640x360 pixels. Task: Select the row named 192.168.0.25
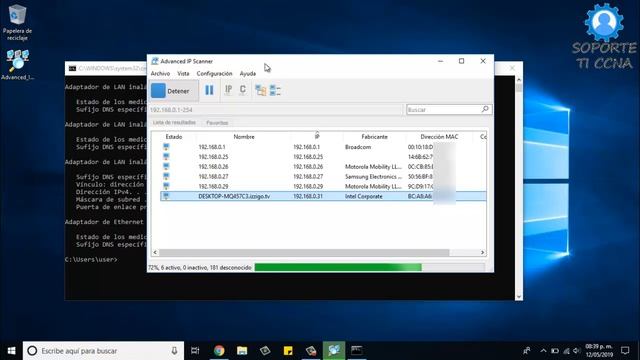click(213, 157)
